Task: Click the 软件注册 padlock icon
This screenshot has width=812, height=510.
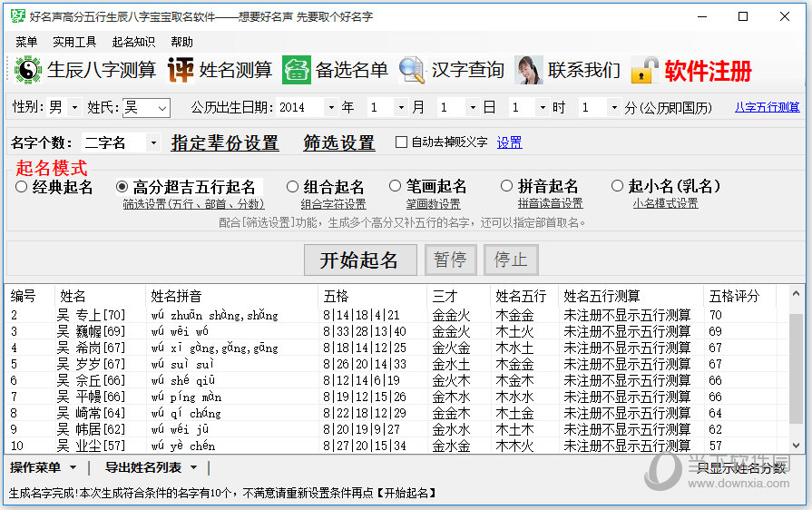Action: click(645, 70)
